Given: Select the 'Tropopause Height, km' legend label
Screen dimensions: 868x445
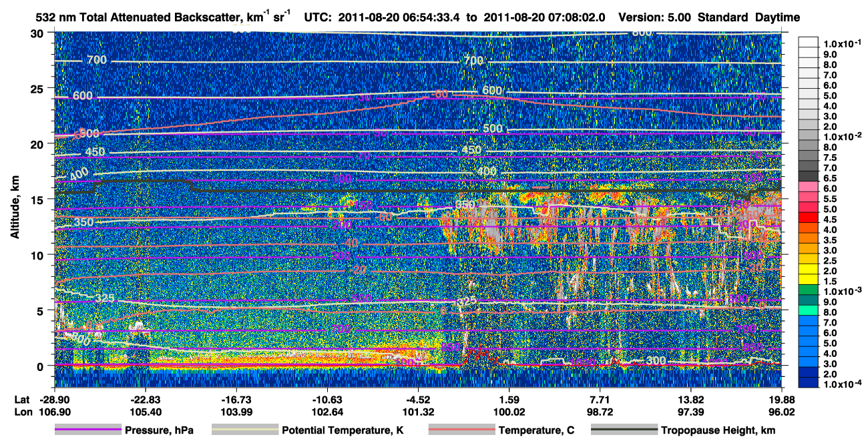Looking at the screenshot, I should (x=718, y=431).
